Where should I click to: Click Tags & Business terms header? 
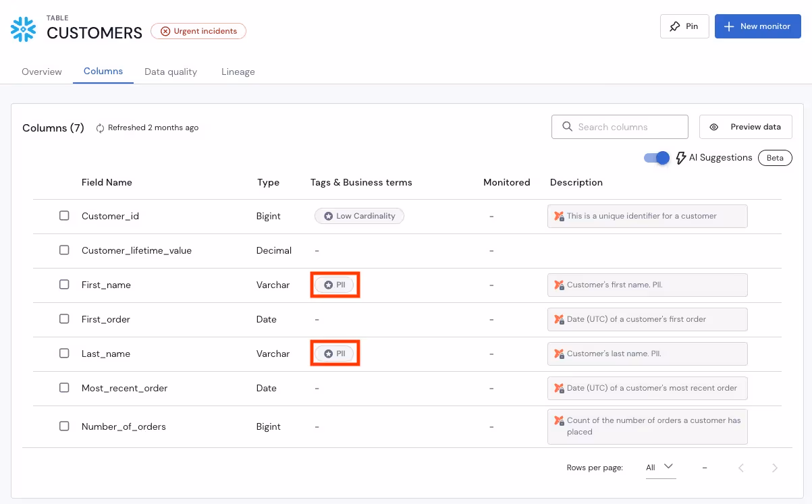coord(361,182)
